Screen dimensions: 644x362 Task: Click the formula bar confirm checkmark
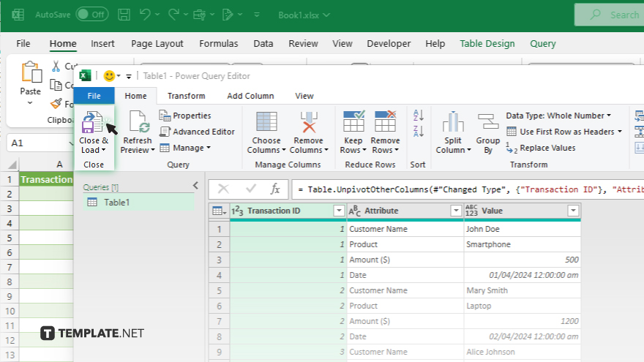tap(250, 189)
